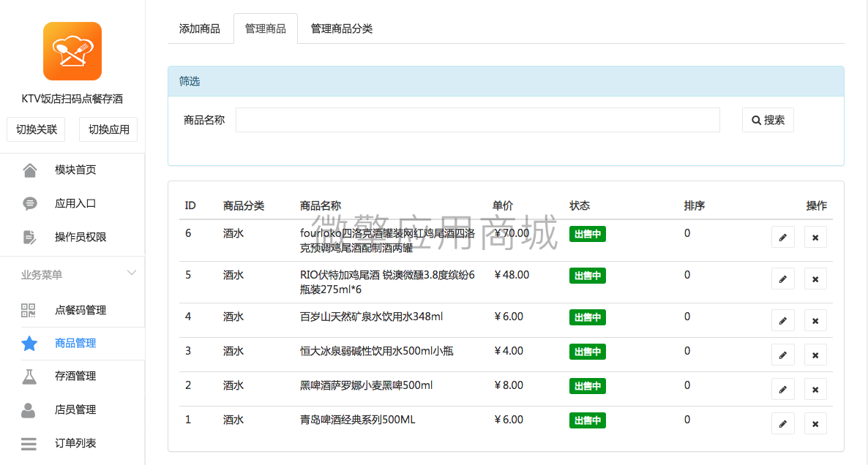Click the 出售中 status for 恒大冰泉 row

[x=588, y=352]
